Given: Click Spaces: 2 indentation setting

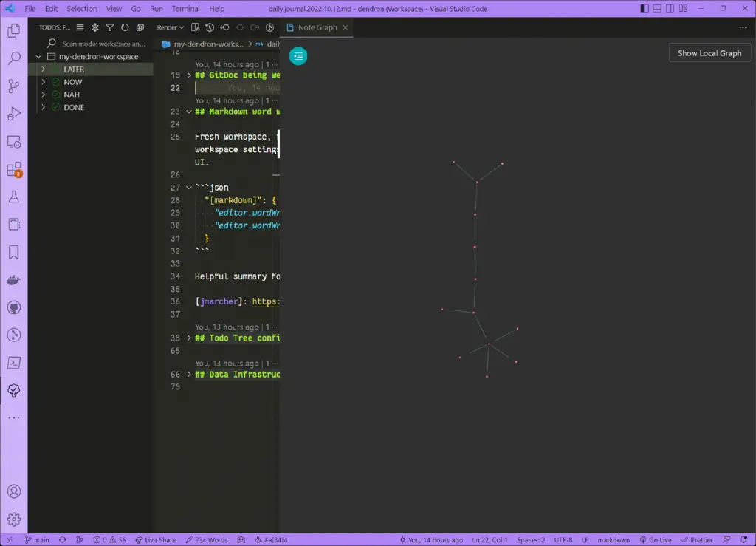Looking at the screenshot, I should pyautogui.click(x=531, y=540).
